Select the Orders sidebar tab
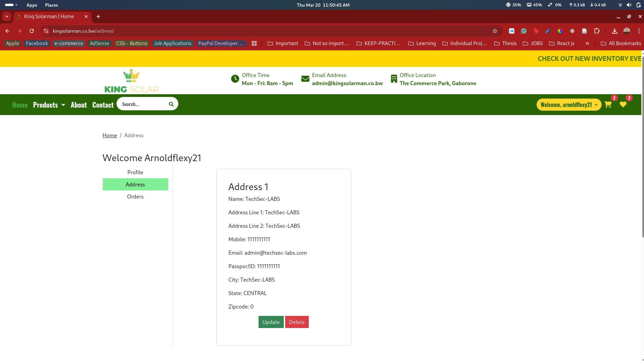The width and height of the screenshot is (644, 362). [135, 196]
